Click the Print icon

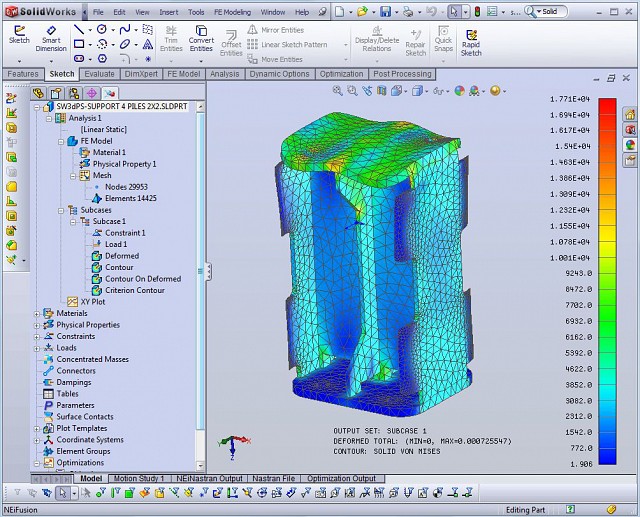click(x=408, y=12)
